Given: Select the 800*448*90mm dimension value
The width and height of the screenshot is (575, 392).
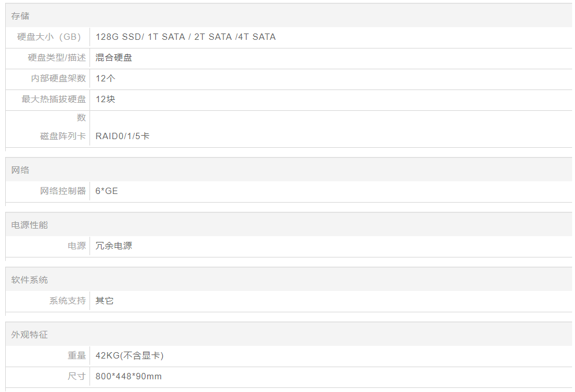Looking at the screenshot, I should [128, 376].
